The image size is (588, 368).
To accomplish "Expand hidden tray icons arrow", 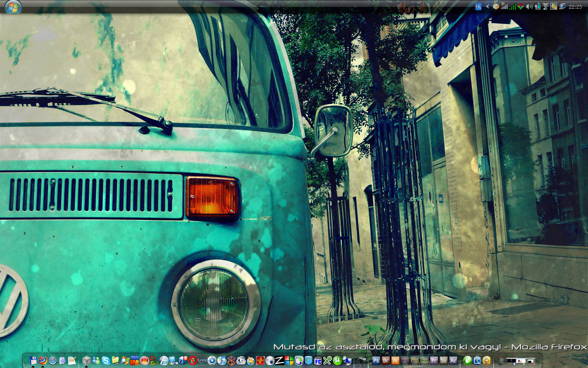I will [488, 6].
